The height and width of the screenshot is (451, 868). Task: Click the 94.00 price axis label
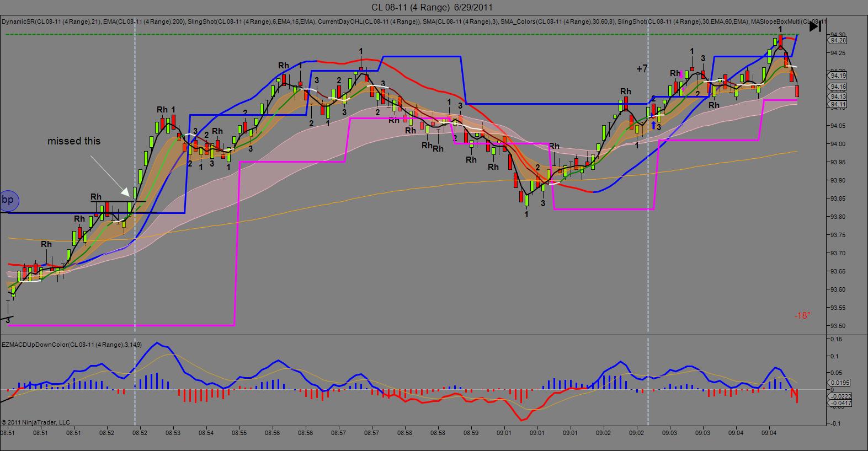tap(838, 144)
